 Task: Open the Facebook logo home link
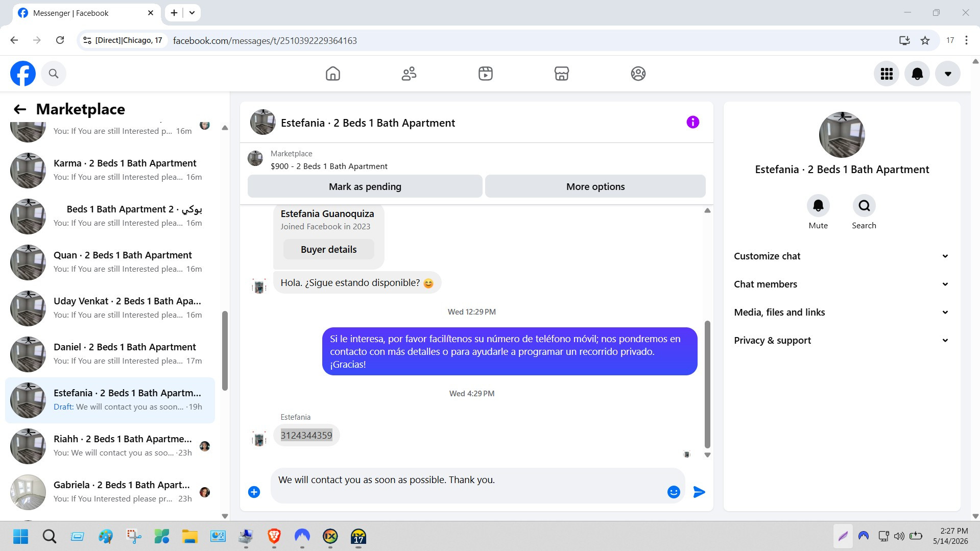pyautogui.click(x=23, y=74)
